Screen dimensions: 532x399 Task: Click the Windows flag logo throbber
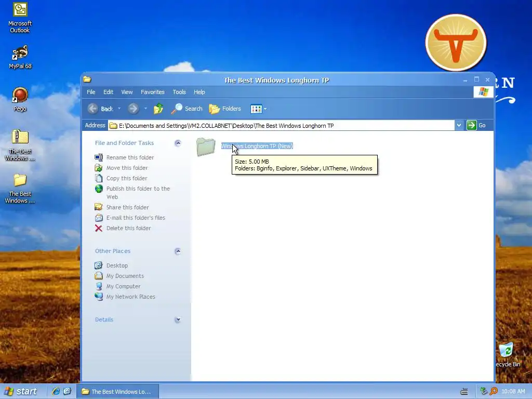484,92
